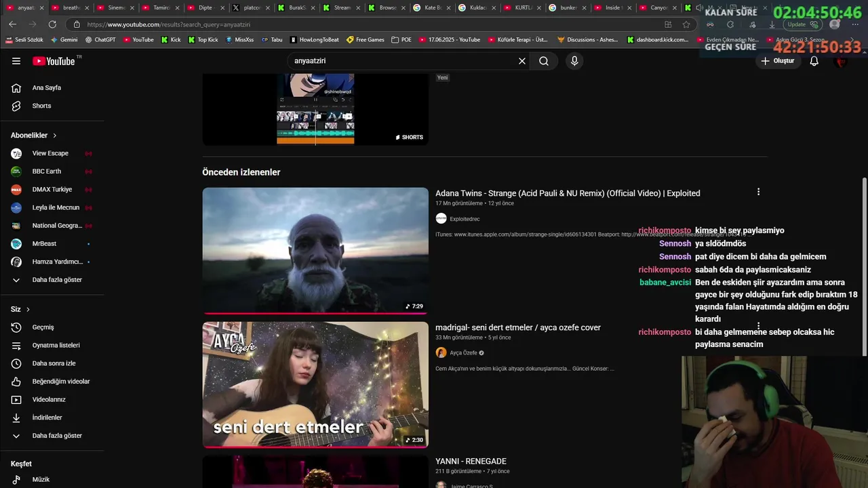868x488 pixels.
Task: Open Daha sonra izle list
Action: coord(52,363)
